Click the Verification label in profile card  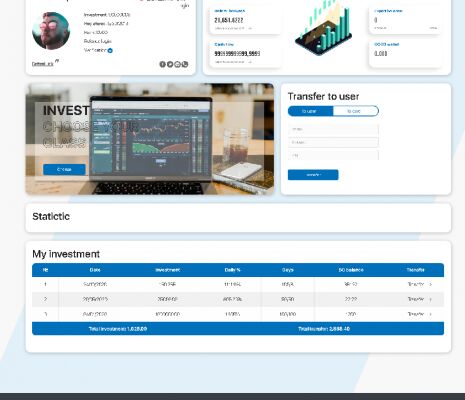[x=95, y=50]
